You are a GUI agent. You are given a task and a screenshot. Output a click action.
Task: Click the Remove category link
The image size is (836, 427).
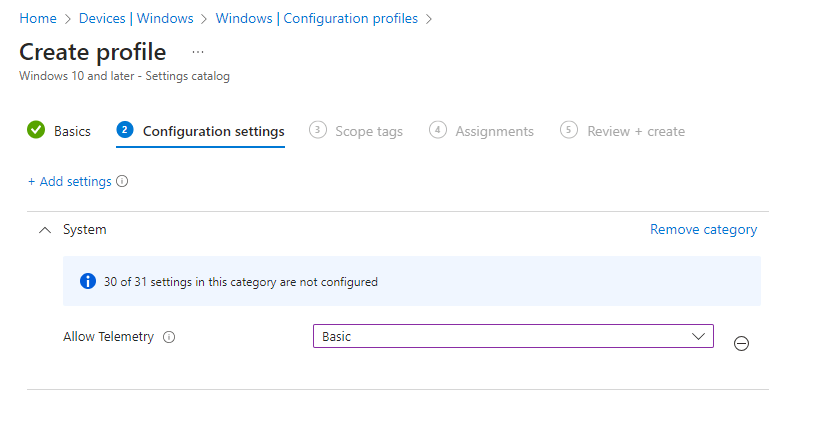[x=703, y=229]
